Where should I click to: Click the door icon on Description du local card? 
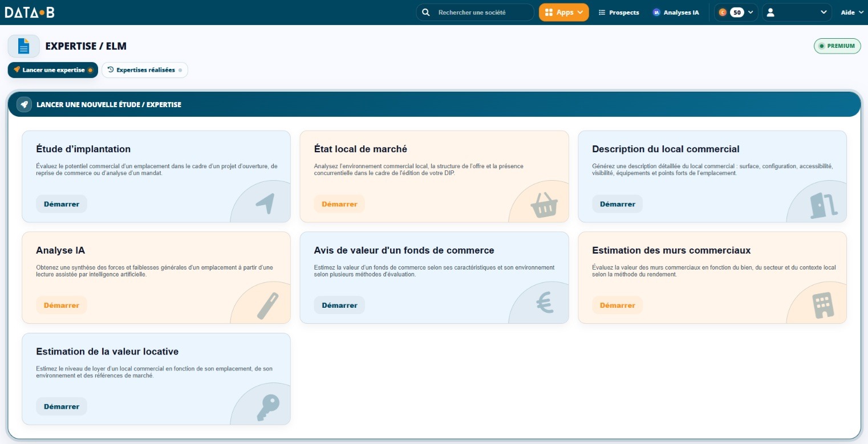[823, 205]
